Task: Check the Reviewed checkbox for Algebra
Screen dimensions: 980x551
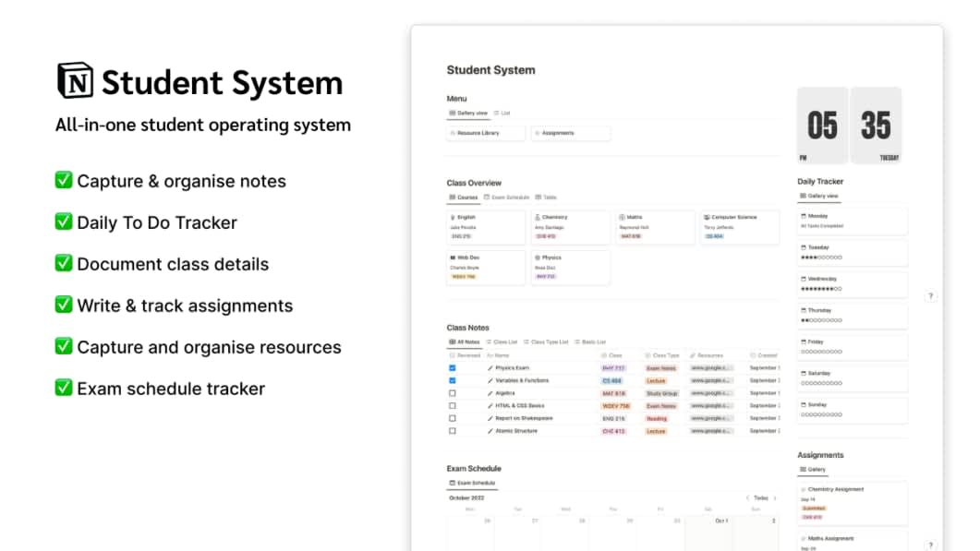Action: 453,392
